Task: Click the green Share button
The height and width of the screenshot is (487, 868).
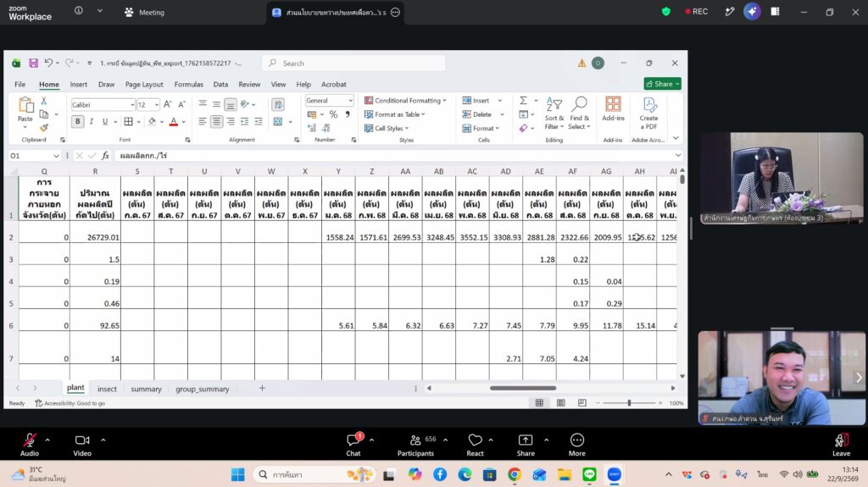Action: [663, 84]
